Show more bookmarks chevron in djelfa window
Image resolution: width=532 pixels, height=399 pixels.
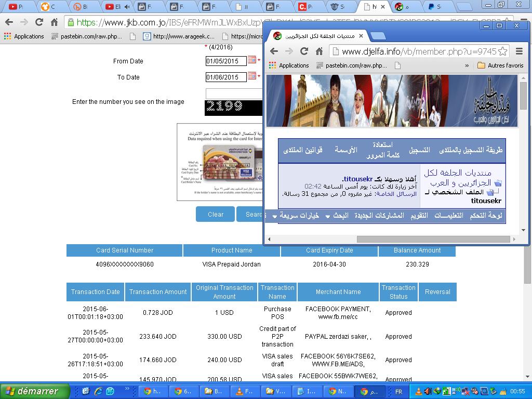point(467,65)
